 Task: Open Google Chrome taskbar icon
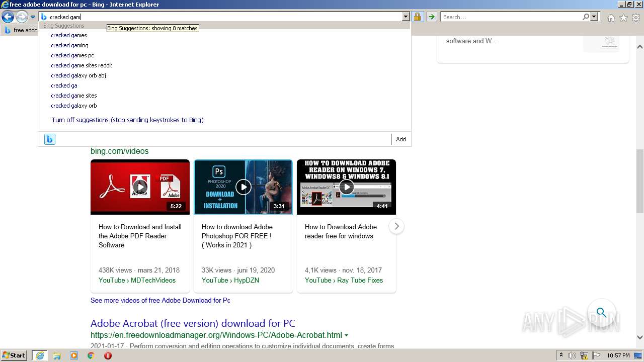coord(91,355)
